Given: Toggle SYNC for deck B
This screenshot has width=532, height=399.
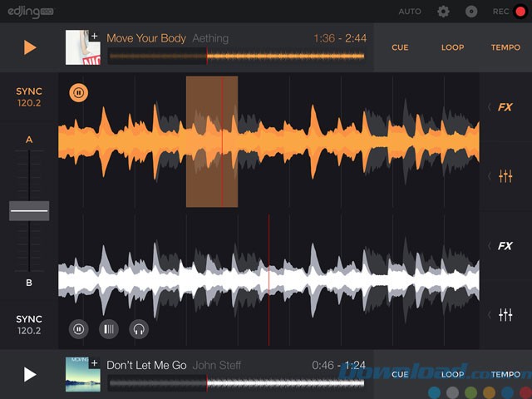Looking at the screenshot, I should pyautogui.click(x=29, y=324).
